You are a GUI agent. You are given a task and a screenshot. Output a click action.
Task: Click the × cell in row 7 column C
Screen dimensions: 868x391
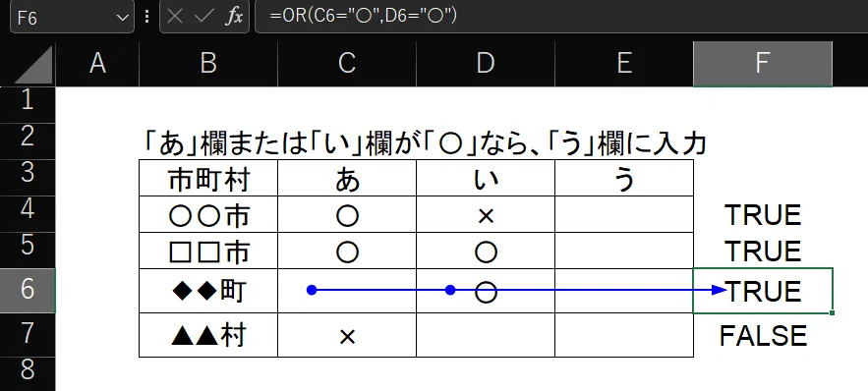pyautogui.click(x=347, y=335)
